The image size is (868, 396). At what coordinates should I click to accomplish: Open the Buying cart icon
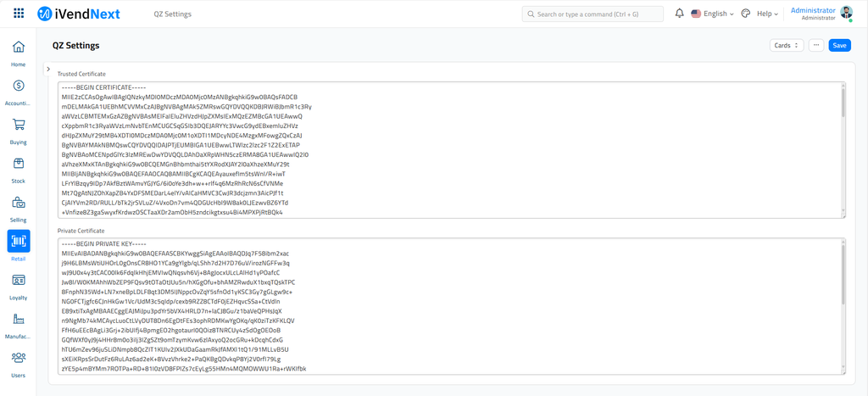pos(18,125)
